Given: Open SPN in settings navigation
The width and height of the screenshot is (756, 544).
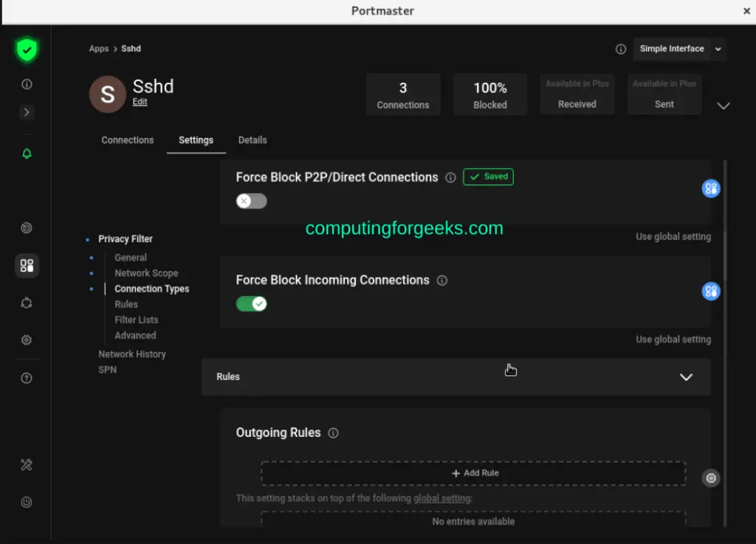Looking at the screenshot, I should tap(108, 370).
